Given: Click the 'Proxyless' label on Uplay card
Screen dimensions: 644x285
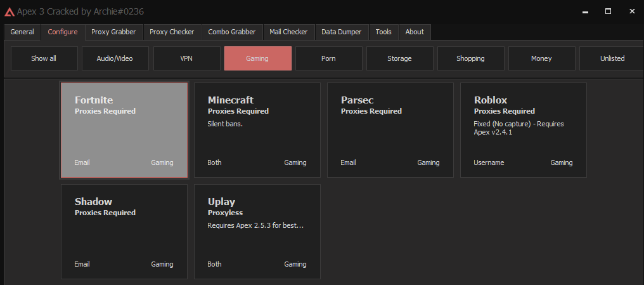Looking at the screenshot, I should tap(225, 213).
